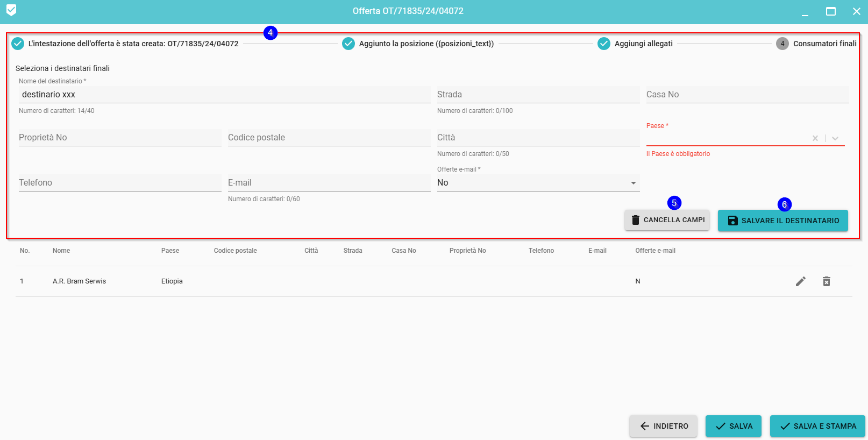Click Salvare il destinatario button

point(782,221)
